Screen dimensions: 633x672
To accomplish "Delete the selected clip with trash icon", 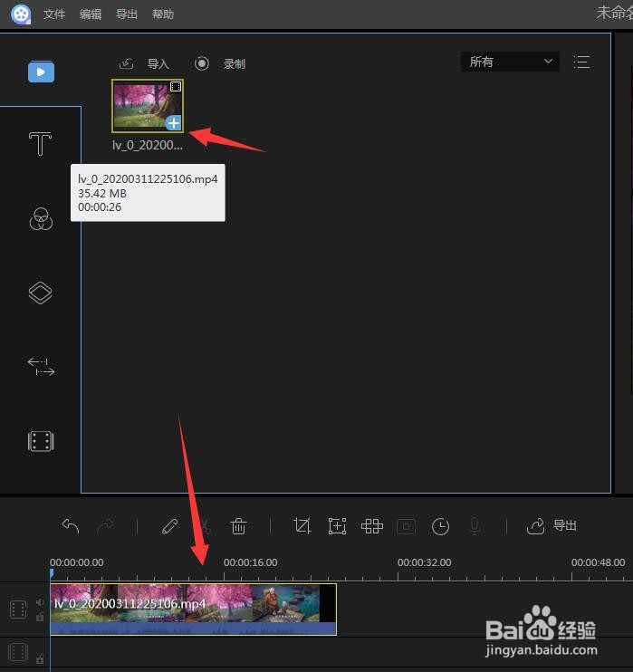I will tap(238, 526).
